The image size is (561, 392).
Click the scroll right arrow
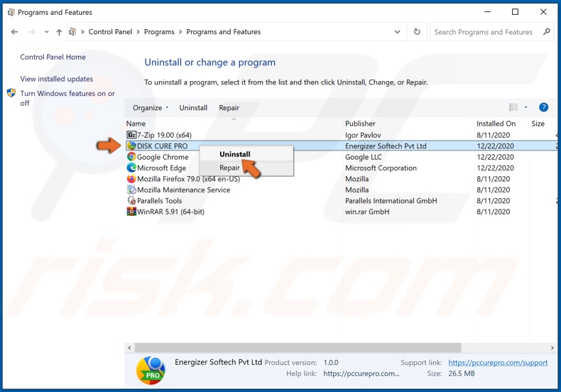(x=552, y=348)
